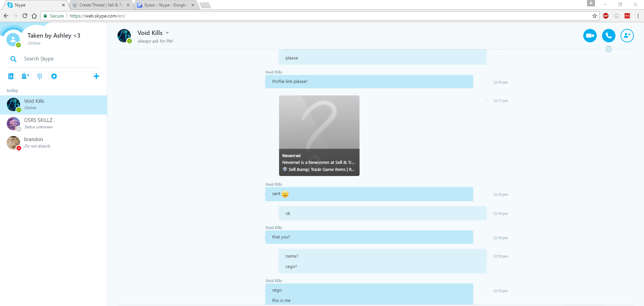Open the brandon conversation

(x=54, y=143)
